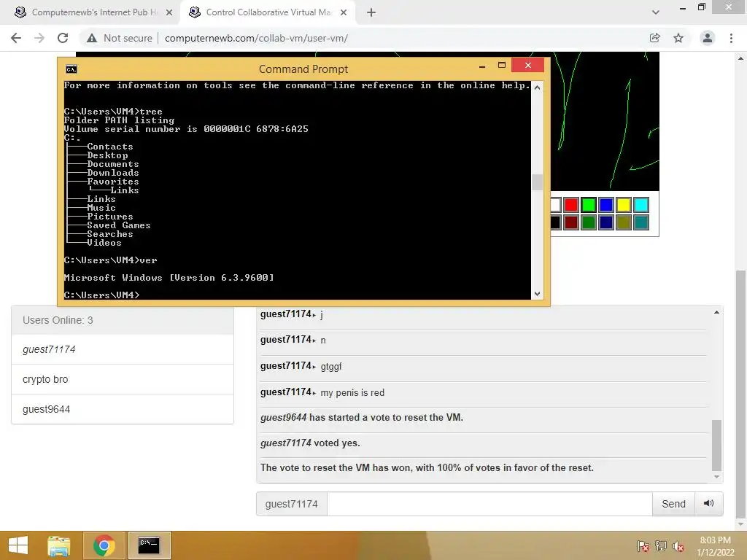Close the Computernewb's Internet Pub tab
Image resolution: width=747 pixels, height=560 pixels.
[169, 12]
